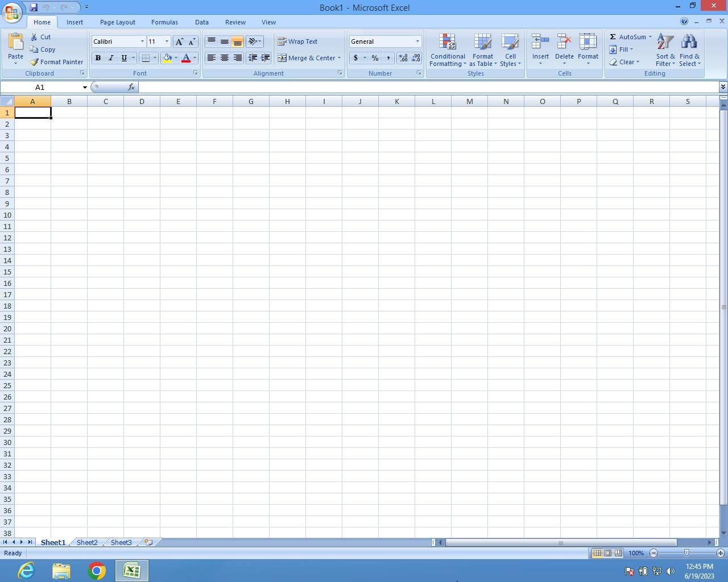Click the Percent Style icon
Image resolution: width=728 pixels, height=582 pixels.
[375, 58]
